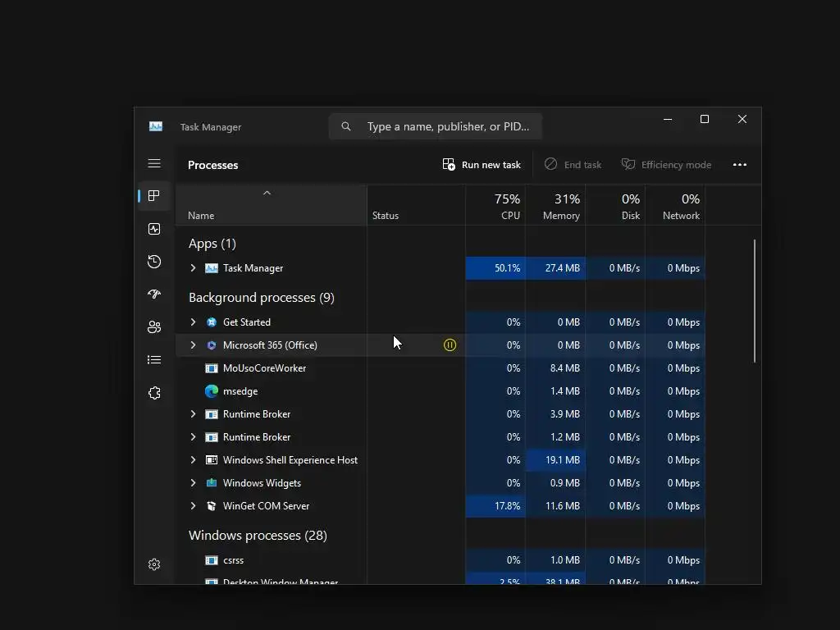Open the Details list icon in sidebar
840x630 pixels.
pyautogui.click(x=154, y=360)
